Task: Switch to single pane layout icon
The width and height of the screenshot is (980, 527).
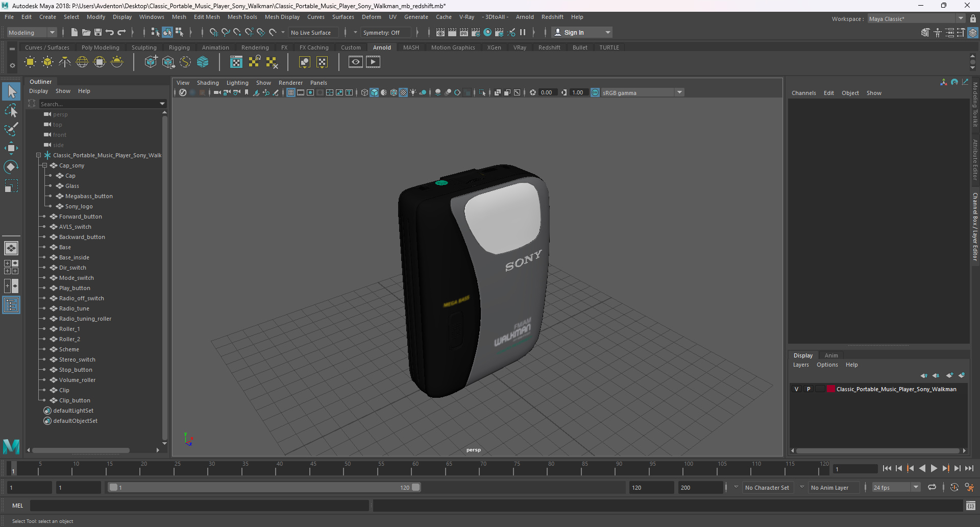Action: (x=11, y=248)
